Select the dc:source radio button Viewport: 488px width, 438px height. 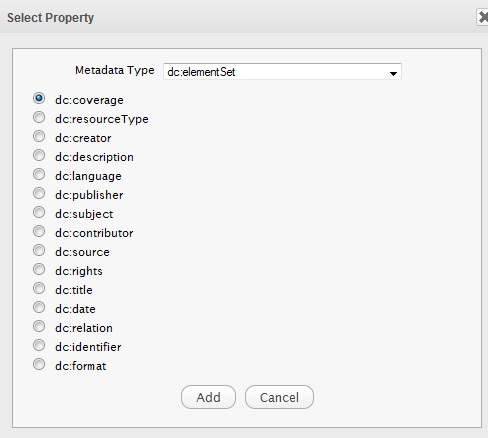(x=39, y=250)
